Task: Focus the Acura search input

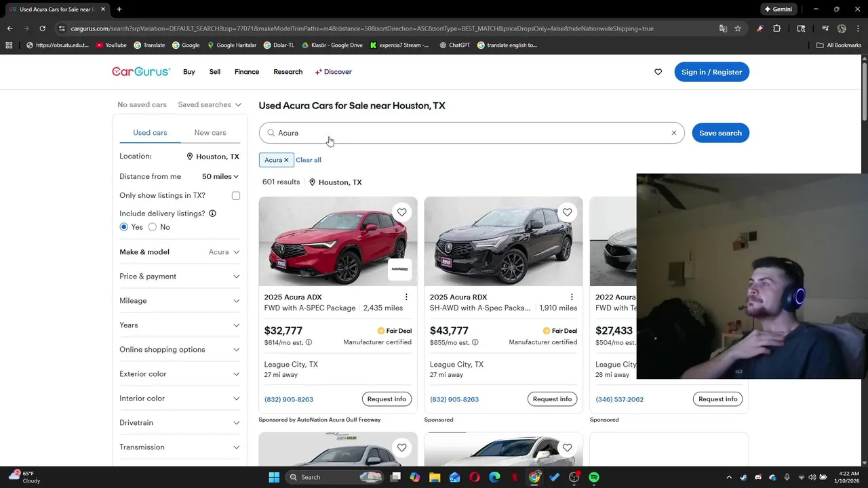Action: click(471, 133)
